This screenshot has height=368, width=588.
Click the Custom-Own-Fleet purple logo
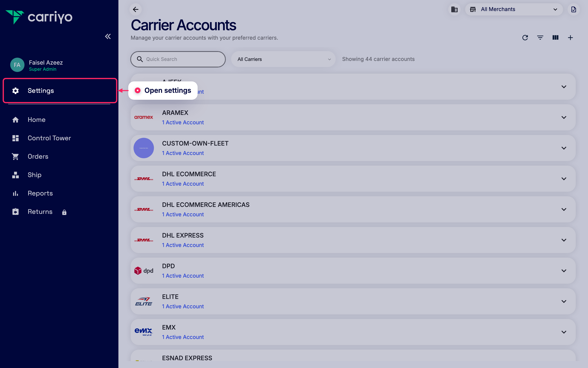coord(144,148)
